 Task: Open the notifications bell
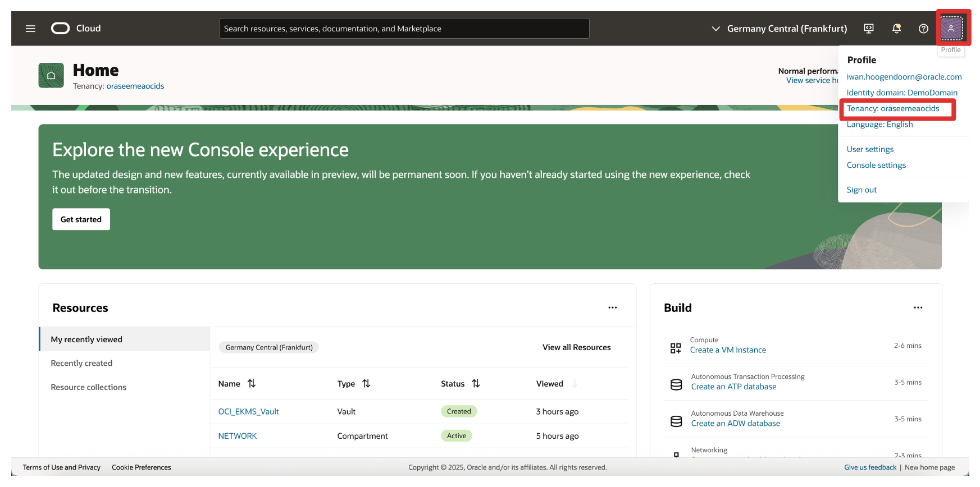coord(896,29)
